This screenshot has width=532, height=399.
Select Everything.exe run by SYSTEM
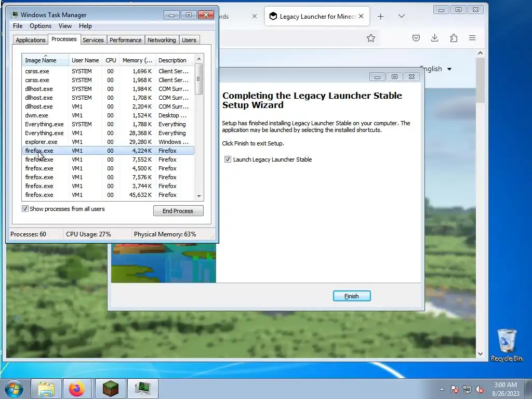(x=108, y=124)
